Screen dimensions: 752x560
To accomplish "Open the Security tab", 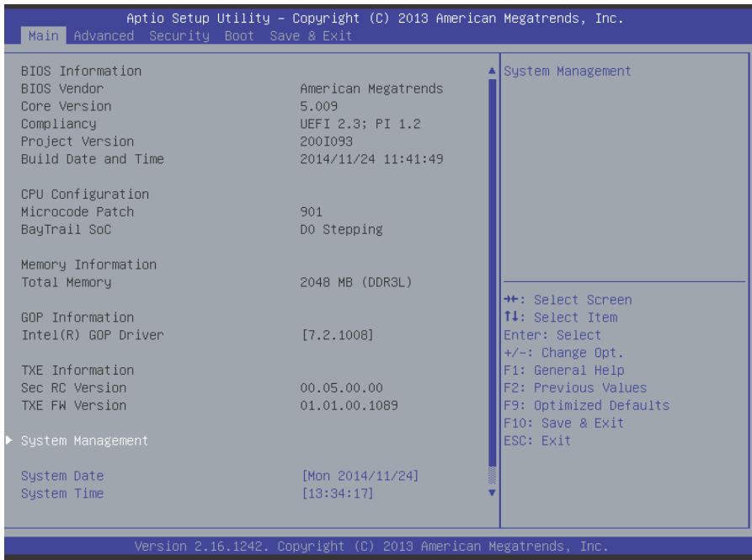I will (179, 36).
